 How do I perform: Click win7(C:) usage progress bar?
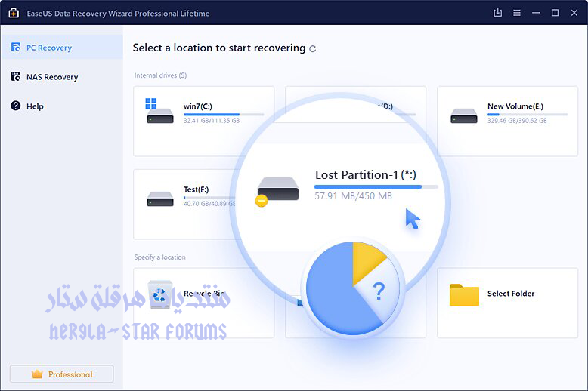[224, 114]
